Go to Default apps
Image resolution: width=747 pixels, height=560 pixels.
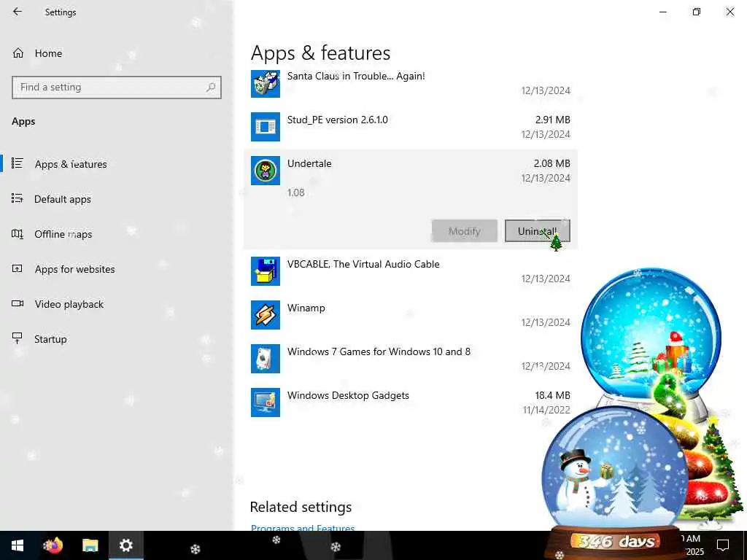(63, 199)
